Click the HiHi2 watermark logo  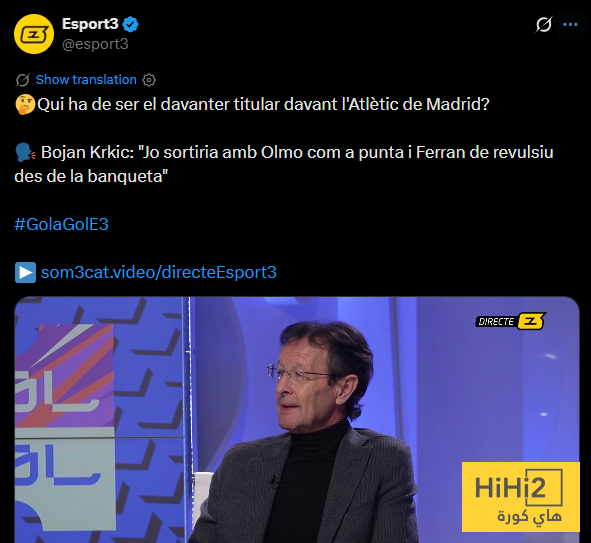(521, 497)
